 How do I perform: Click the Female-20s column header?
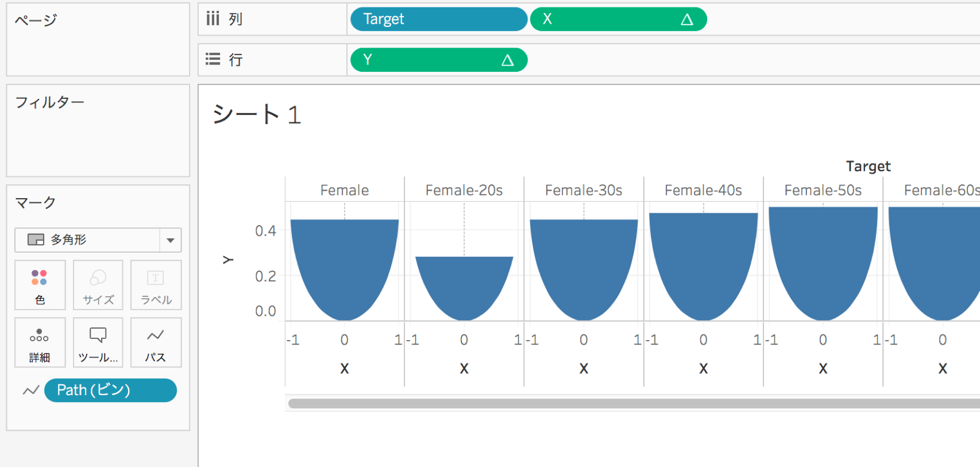(464, 190)
